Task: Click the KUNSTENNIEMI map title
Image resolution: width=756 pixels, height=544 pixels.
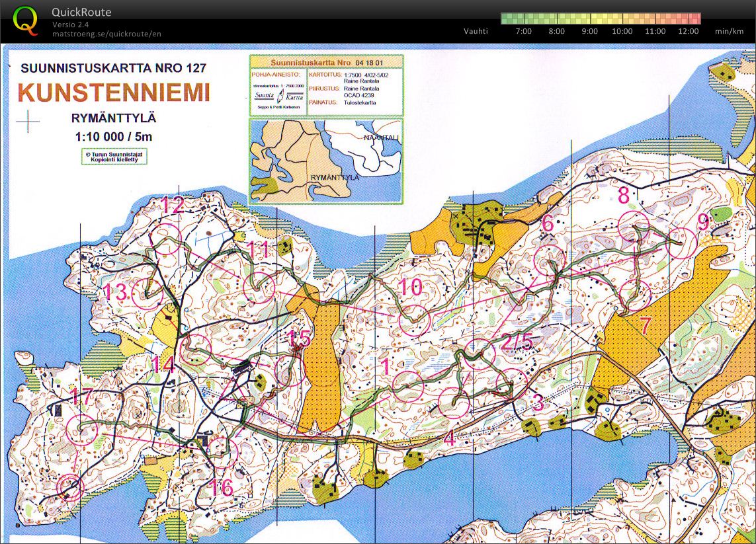Action: [x=113, y=92]
